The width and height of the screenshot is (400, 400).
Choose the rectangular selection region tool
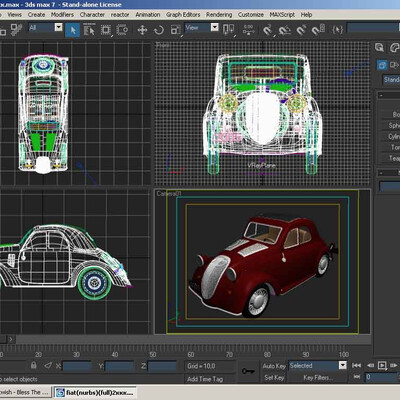pyautogui.click(x=106, y=30)
